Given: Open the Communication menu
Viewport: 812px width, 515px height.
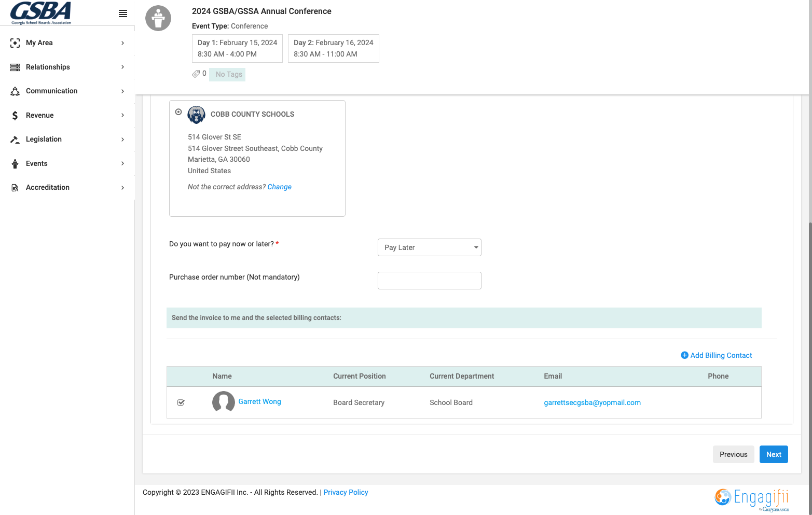Looking at the screenshot, I should [67, 91].
